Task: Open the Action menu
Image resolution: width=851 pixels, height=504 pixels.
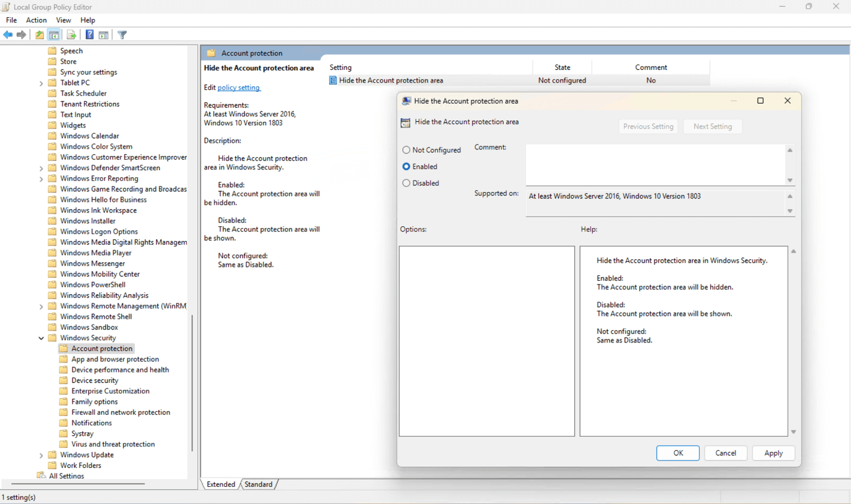Action: tap(36, 20)
